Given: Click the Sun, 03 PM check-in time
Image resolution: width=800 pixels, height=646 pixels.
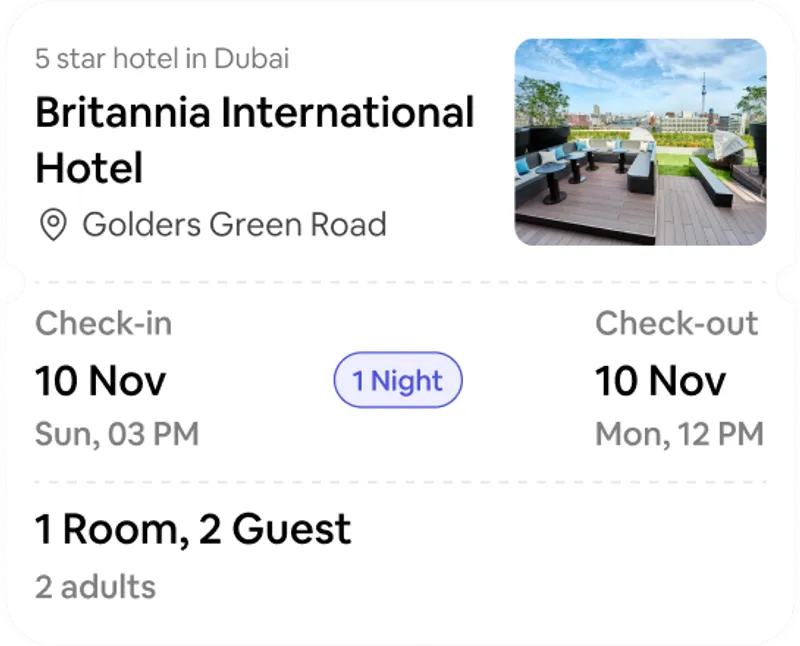Looking at the screenshot, I should (117, 434).
